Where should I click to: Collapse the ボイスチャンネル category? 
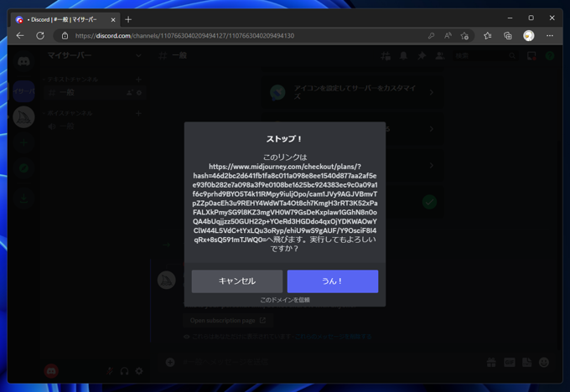pyautogui.click(x=69, y=113)
